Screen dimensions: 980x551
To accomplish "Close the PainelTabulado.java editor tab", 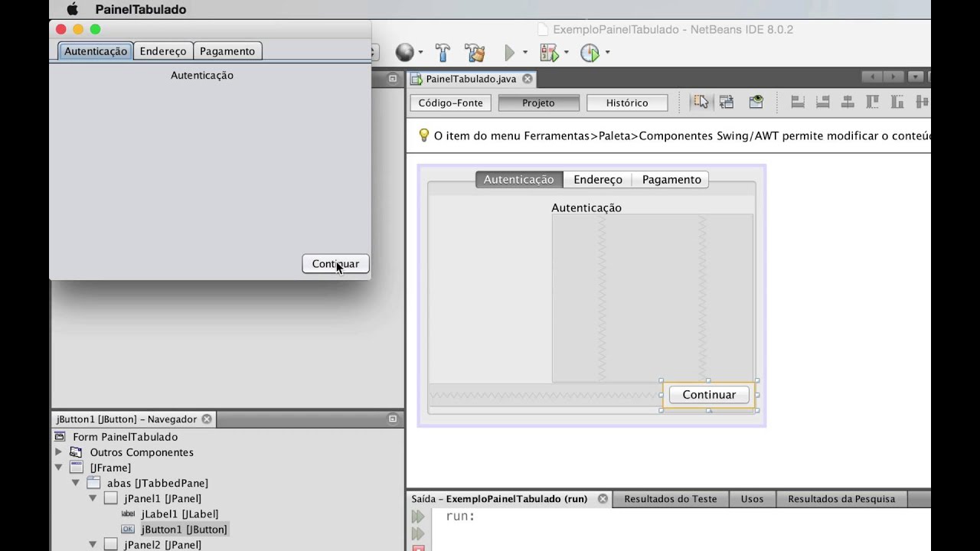I will coord(528,79).
